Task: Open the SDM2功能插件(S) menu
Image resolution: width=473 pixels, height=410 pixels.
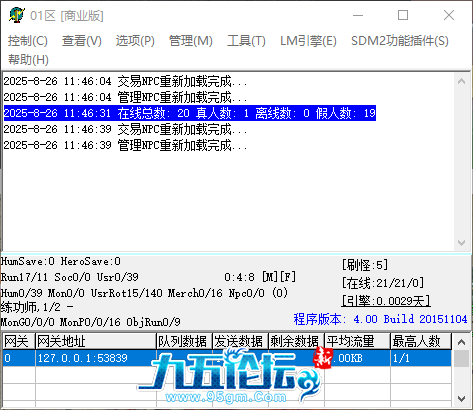Action: coord(400,41)
